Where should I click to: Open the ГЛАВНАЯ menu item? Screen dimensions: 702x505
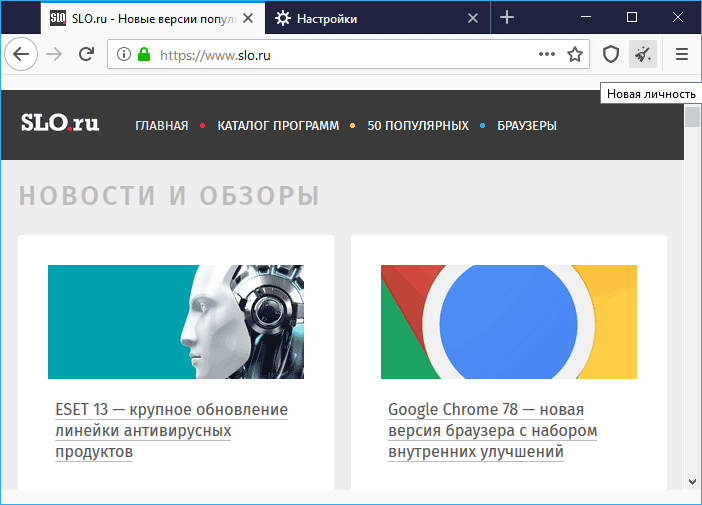[x=162, y=126]
